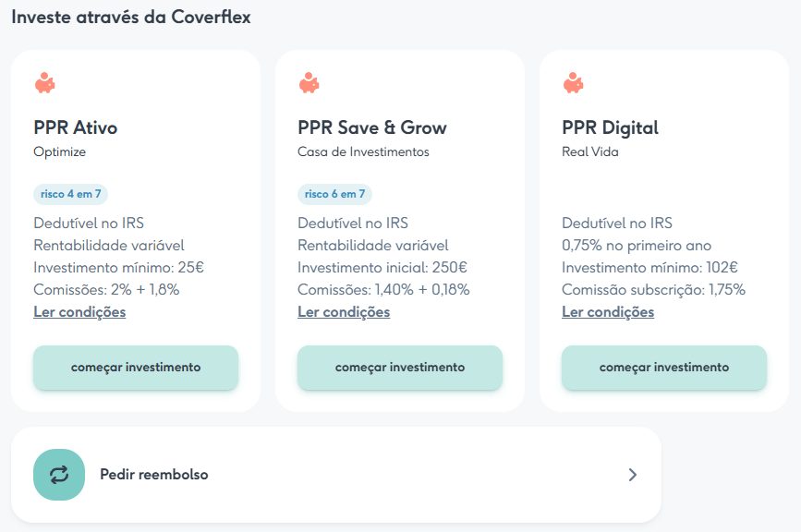This screenshot has width=801, height=532.
Task: Select the PPR Ativo card title
Action: click(x=76, y=127)
